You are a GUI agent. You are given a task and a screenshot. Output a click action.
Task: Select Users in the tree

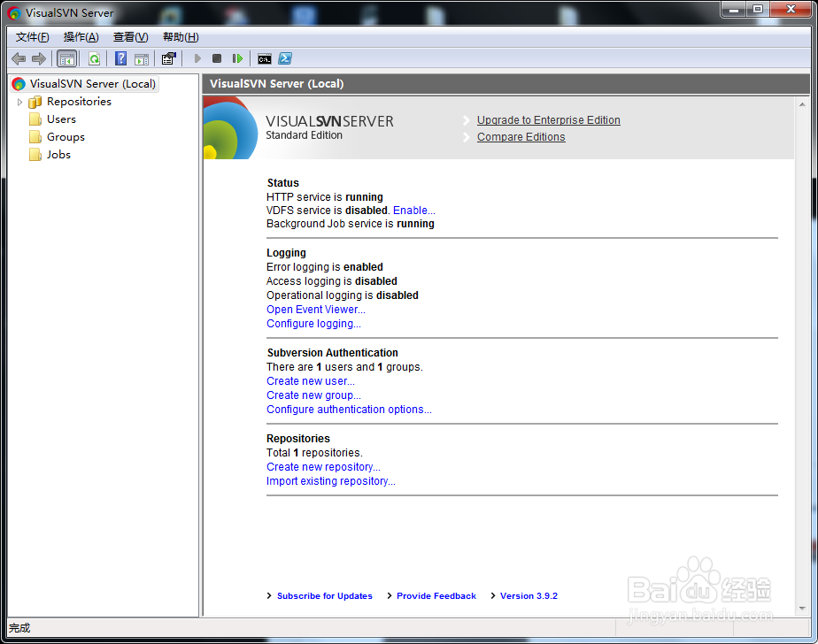click(61, 119)
